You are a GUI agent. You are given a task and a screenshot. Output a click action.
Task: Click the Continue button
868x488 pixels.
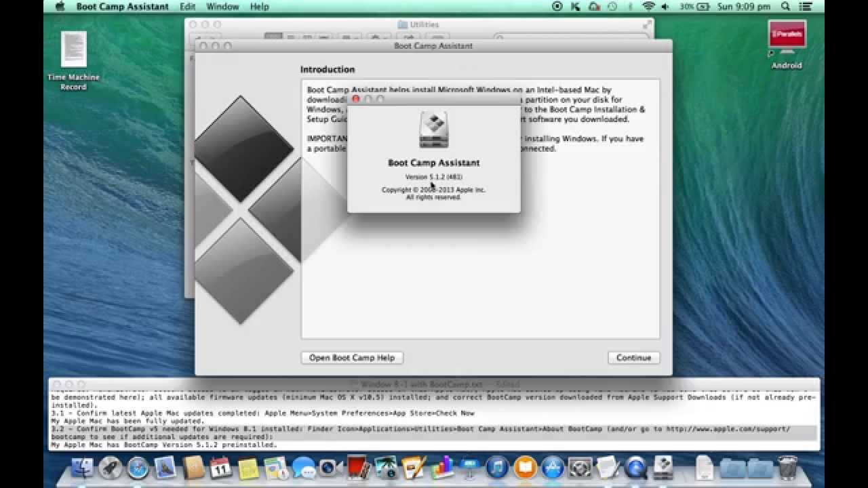pos(634,358)
